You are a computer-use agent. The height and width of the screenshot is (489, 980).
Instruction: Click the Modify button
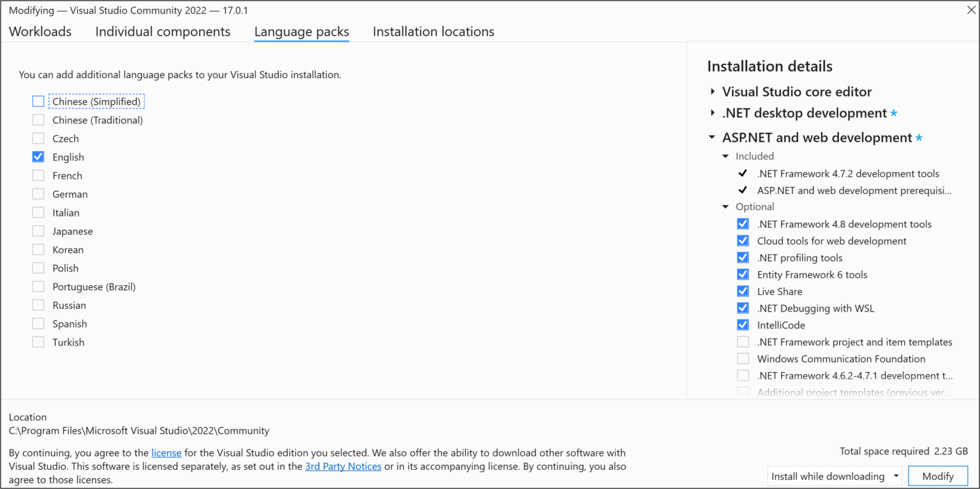click(x=938, y=476)
